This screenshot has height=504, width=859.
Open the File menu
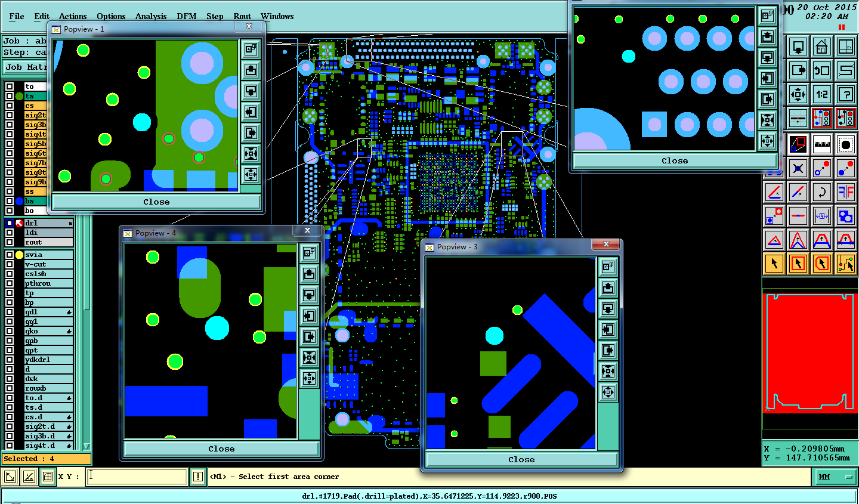[17, 16]
